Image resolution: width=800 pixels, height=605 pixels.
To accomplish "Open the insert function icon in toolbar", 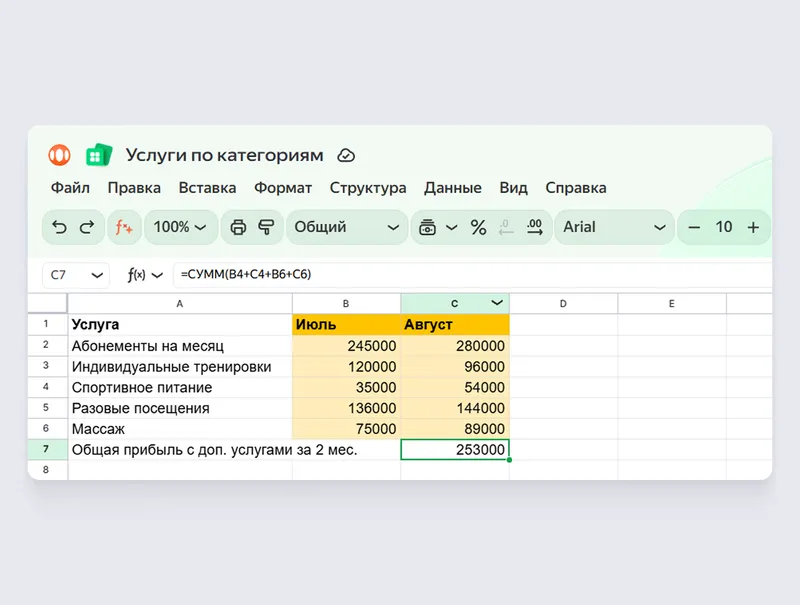I will click(x=124, y=227).
